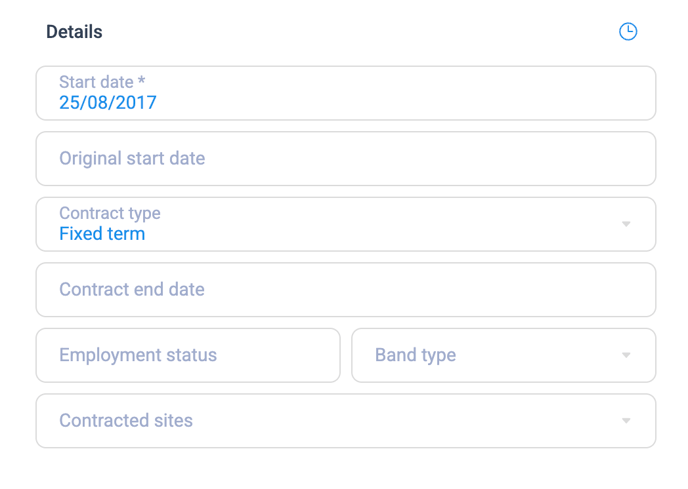
Task: Click the required asterisk on Start date
Action: click(x=141, y=80)
